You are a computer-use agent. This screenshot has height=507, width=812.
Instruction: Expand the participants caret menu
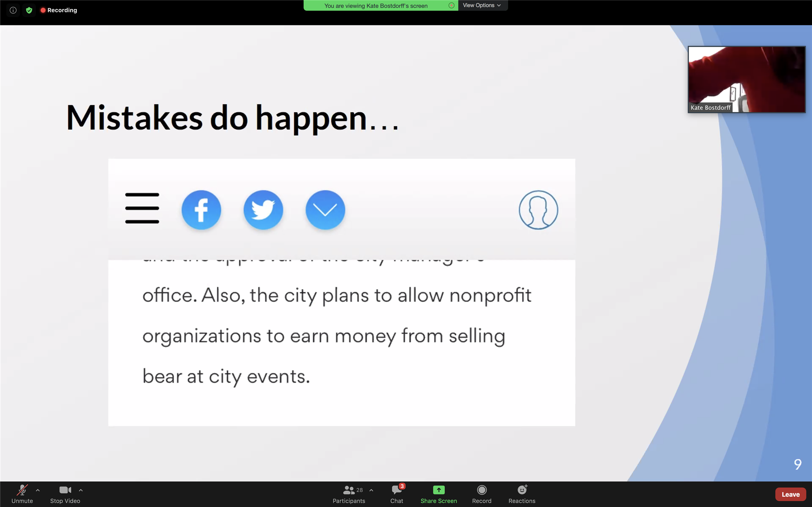[x=371, y=490]
